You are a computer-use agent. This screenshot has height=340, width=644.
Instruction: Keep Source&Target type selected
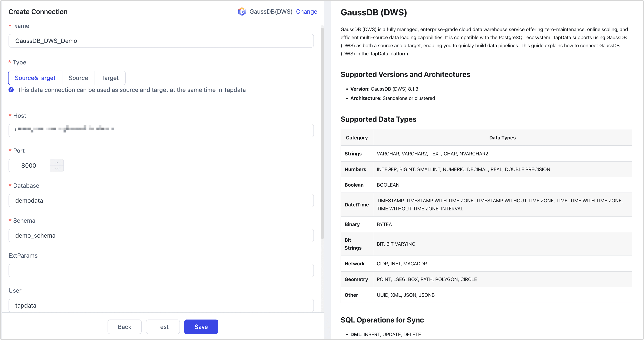35,78
